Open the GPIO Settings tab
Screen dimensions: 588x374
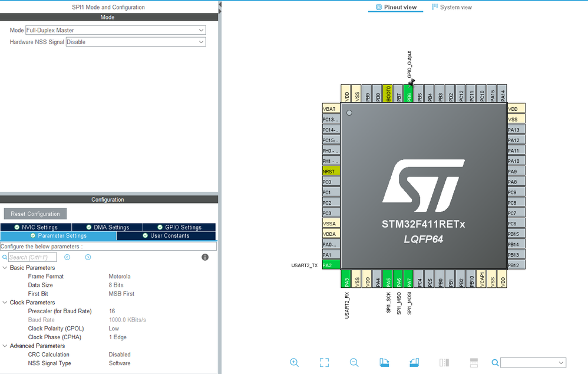click(x=179, y=227)
